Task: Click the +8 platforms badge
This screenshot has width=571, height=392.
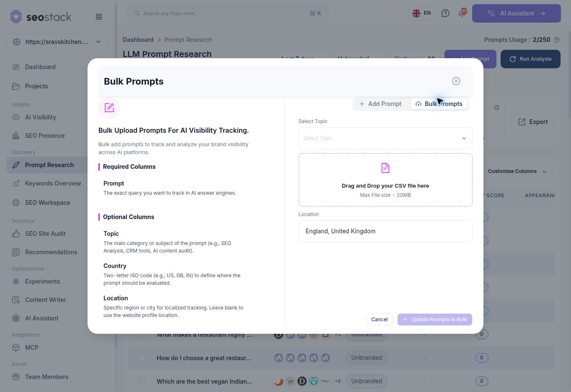Action: 338,381
